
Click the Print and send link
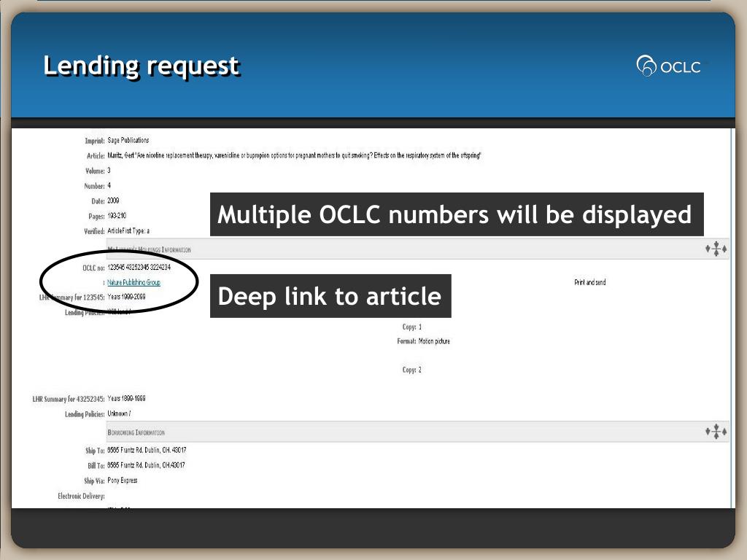589,282
